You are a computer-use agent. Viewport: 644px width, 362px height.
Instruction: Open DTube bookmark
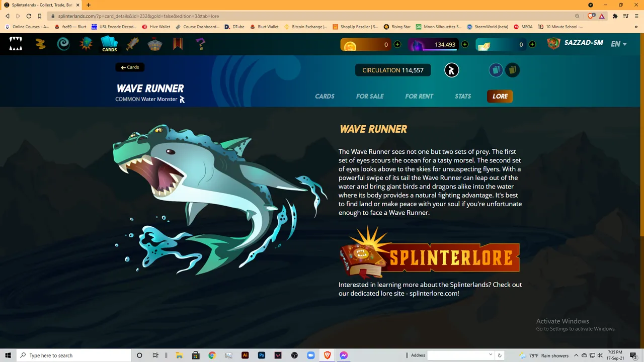pos(235,27)
